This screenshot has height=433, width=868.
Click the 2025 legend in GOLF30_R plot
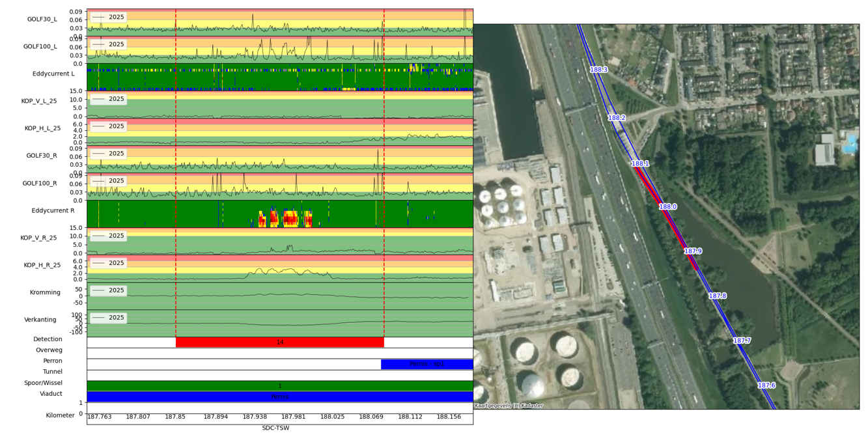pos(107,154)
